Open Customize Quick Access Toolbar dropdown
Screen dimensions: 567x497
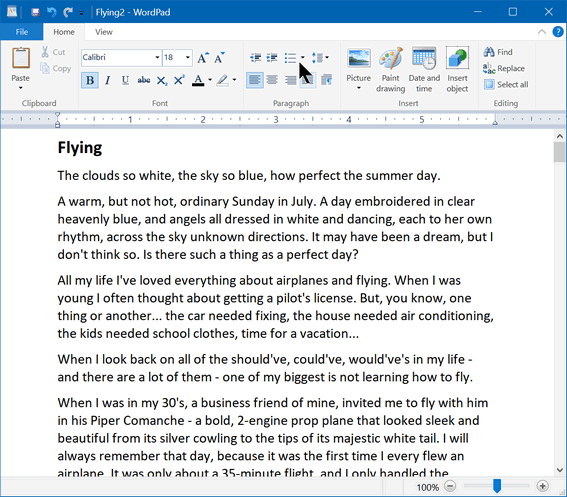coord(82,13)
